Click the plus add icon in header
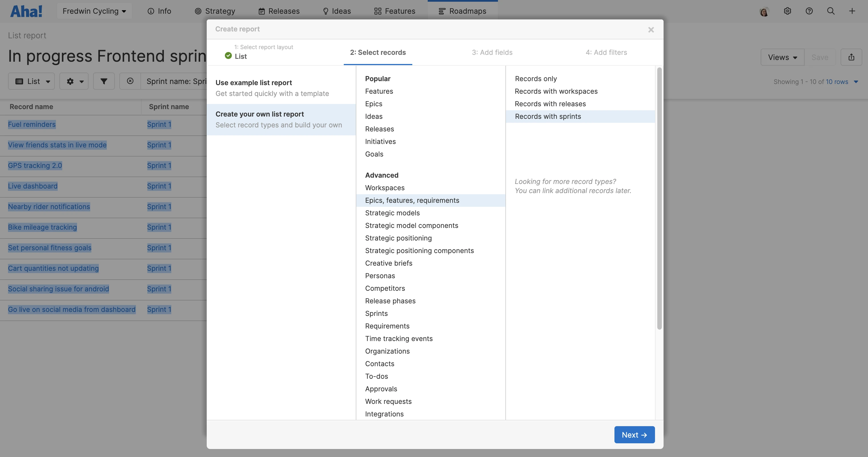The height and width of the screenshot is (457, 868). coord(852,11)
